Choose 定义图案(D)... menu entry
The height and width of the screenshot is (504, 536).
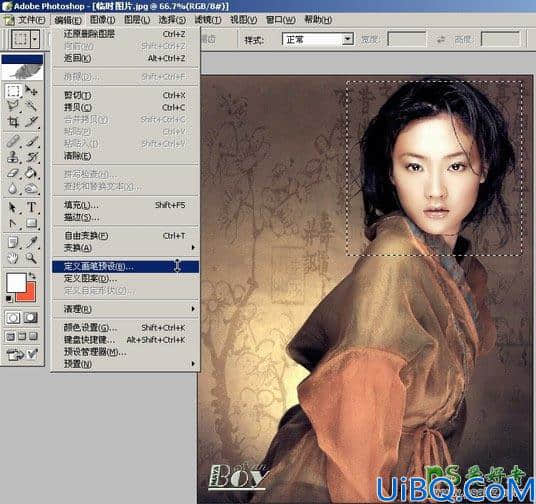click(125, 279)
